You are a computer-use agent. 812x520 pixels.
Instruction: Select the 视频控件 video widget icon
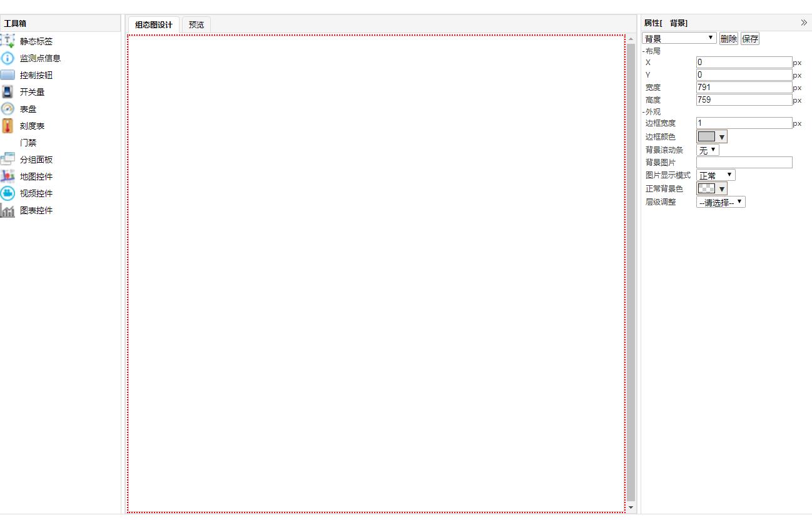pyautogui.click(x=8, y=193)
